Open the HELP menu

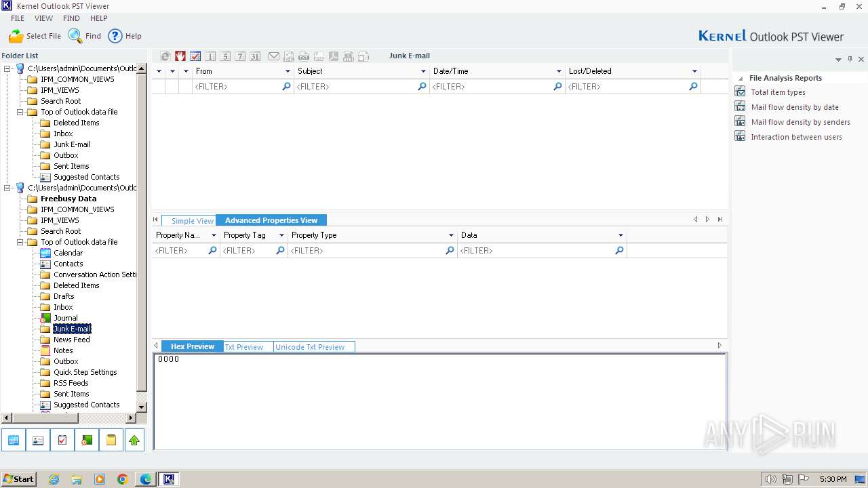click(x=99, y=18)
